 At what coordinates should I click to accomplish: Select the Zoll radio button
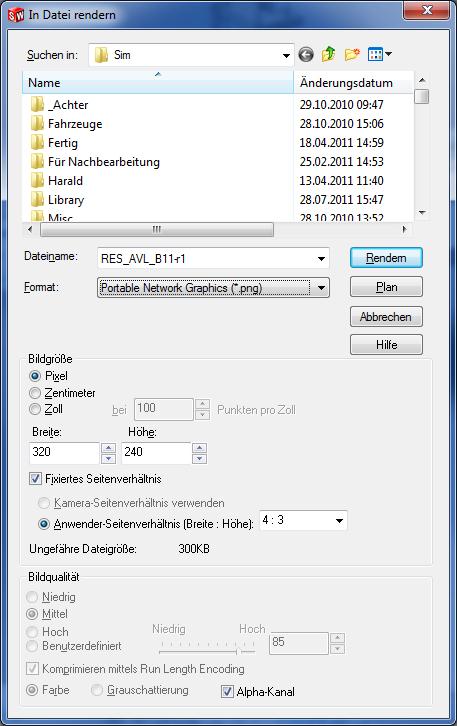pos(35,409)
